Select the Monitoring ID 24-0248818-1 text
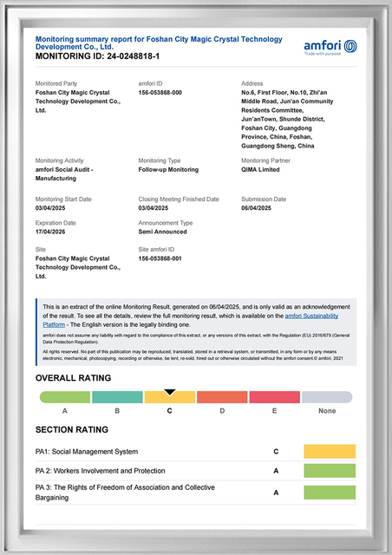392x555 pixels. tap(97, 56)
